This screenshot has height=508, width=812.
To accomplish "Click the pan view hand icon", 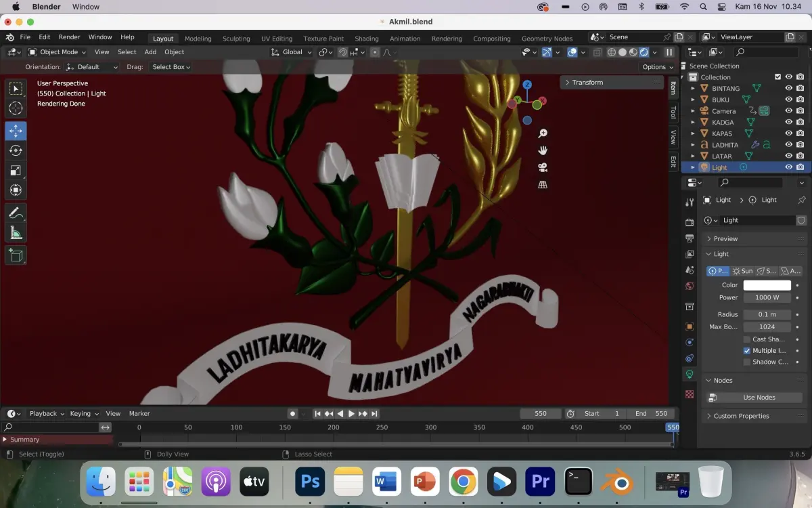I will click(543, 150).
